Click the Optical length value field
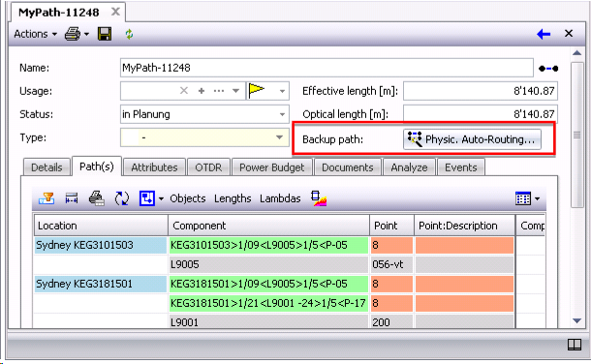The width and height of the screenshot is (591, 364). tap(481, 114)
